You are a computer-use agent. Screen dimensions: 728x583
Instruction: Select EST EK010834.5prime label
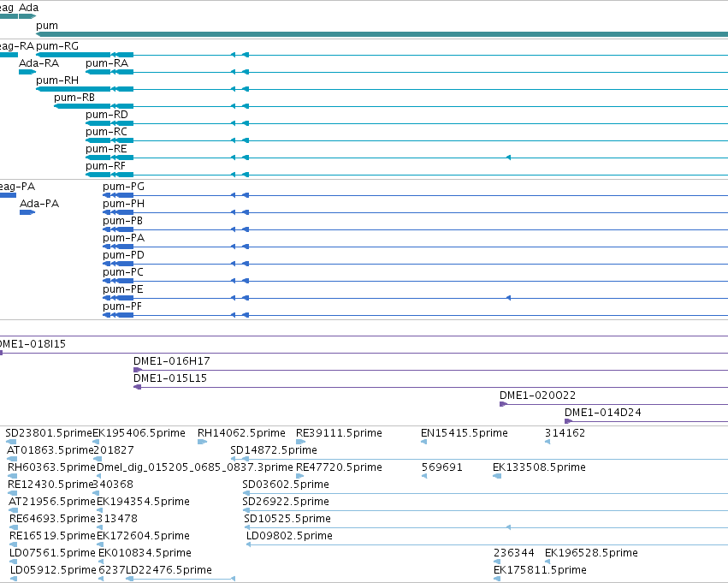click(145, 553)
